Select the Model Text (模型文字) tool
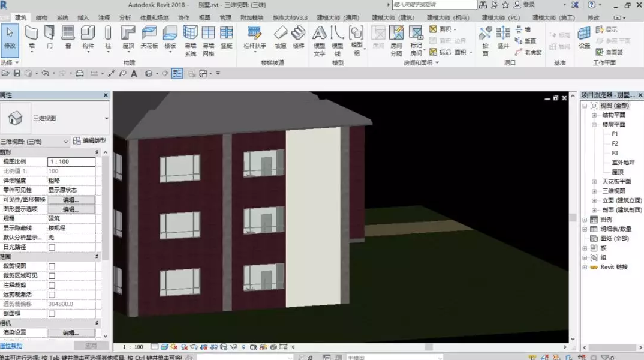 click(319, 41)
